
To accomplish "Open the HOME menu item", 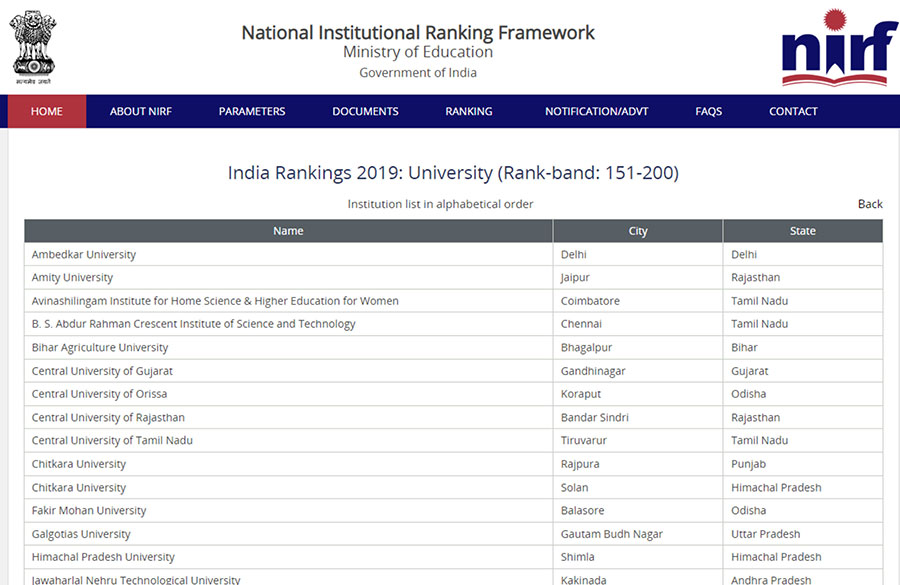I will [x=46, y=111].
